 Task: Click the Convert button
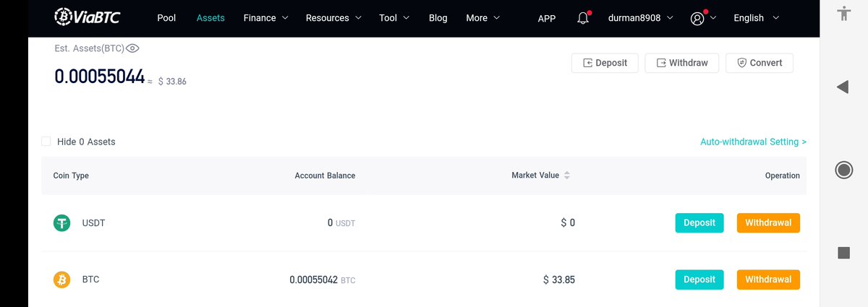point(759,63)
